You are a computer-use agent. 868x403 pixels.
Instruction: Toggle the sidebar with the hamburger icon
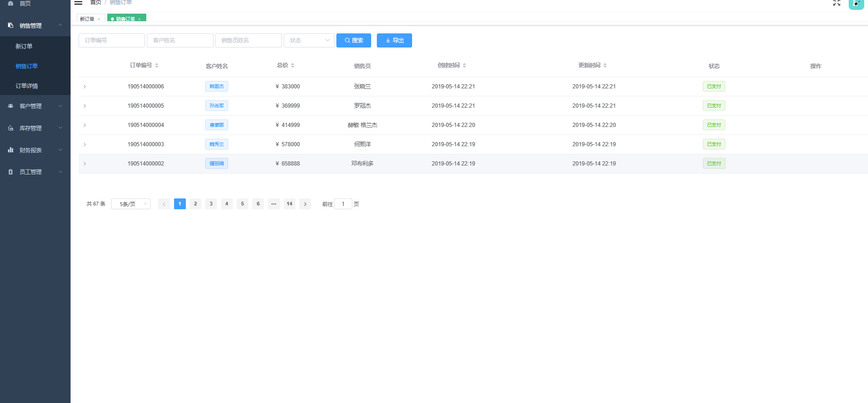tap(79, 2)
